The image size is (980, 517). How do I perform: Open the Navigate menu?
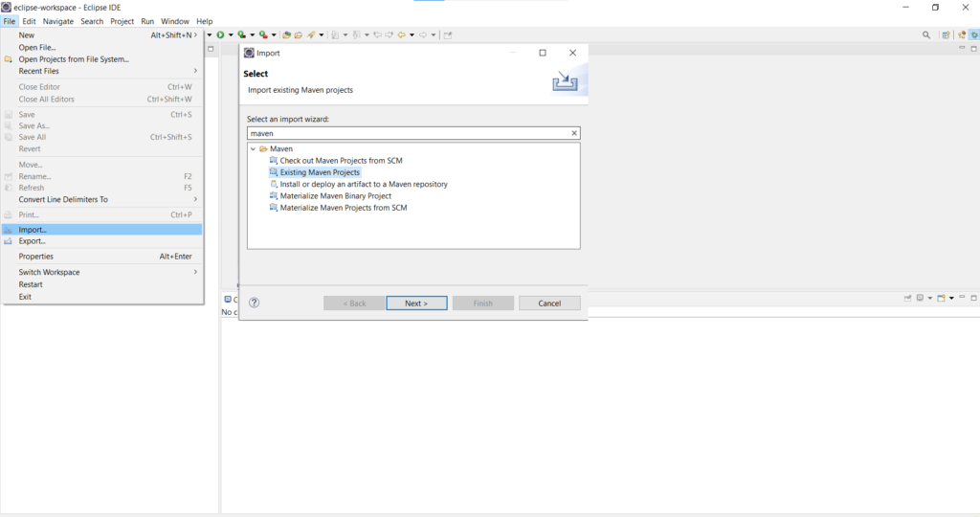point(58,21)
